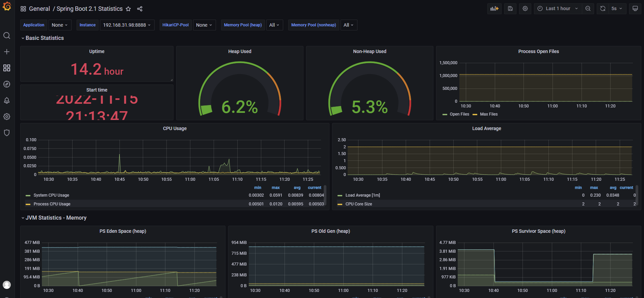This screenshot has width=644, height=298.
Task: Sort CPU Usage legend by avg
Action: click(297, 188)
